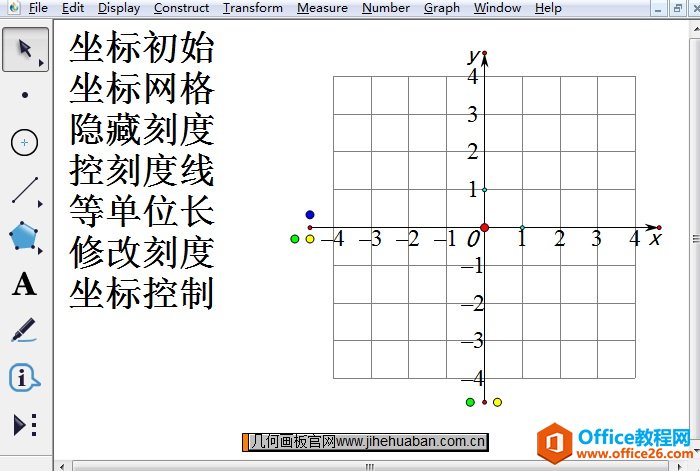Select the red endpoint atop y-axis
The image size is (700, 471).
(x=484, y=53)
